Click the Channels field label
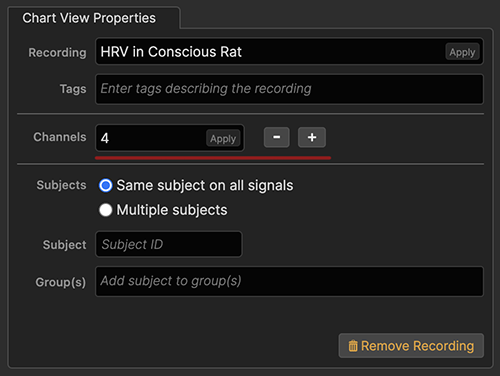This screenshot has height=376, width=500. tap(60, 137)
